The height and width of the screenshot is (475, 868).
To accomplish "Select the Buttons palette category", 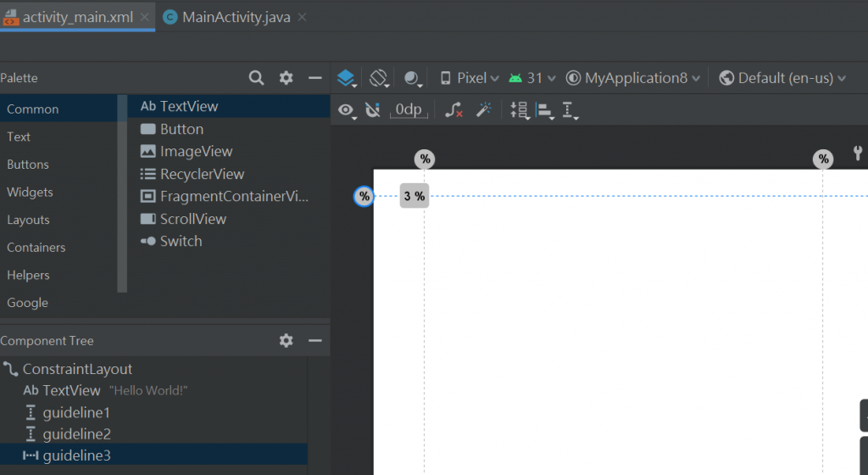I will (58, 165).
